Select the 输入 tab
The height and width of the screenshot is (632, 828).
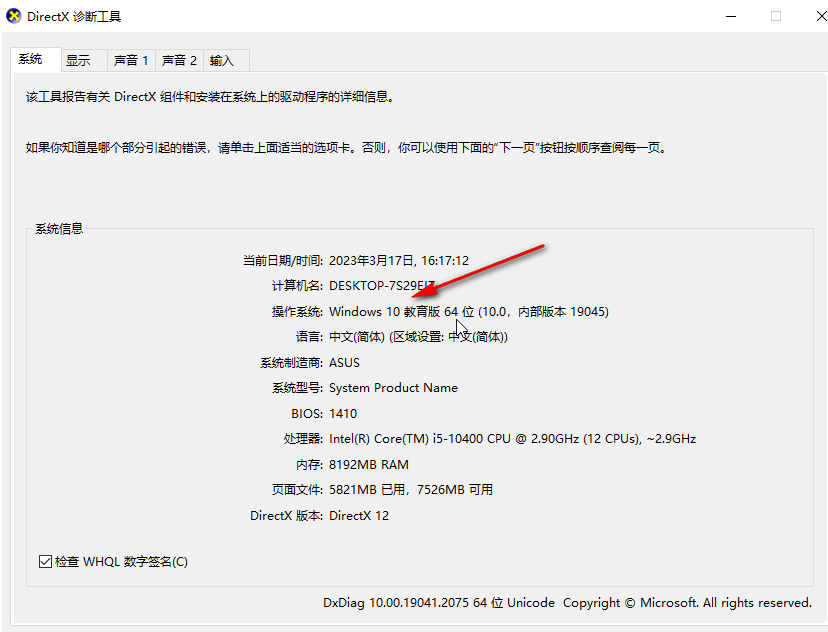(221, 60)
